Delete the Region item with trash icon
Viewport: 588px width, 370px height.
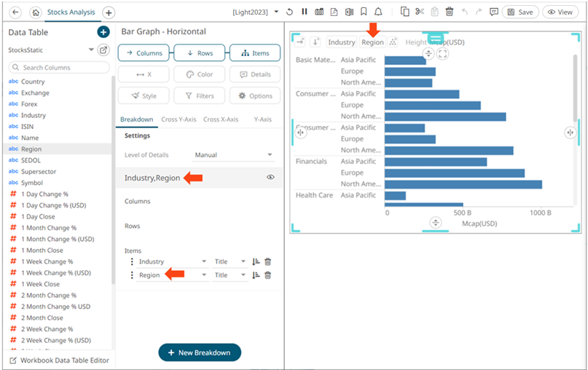pyautogui.click(x=268, y=275)
